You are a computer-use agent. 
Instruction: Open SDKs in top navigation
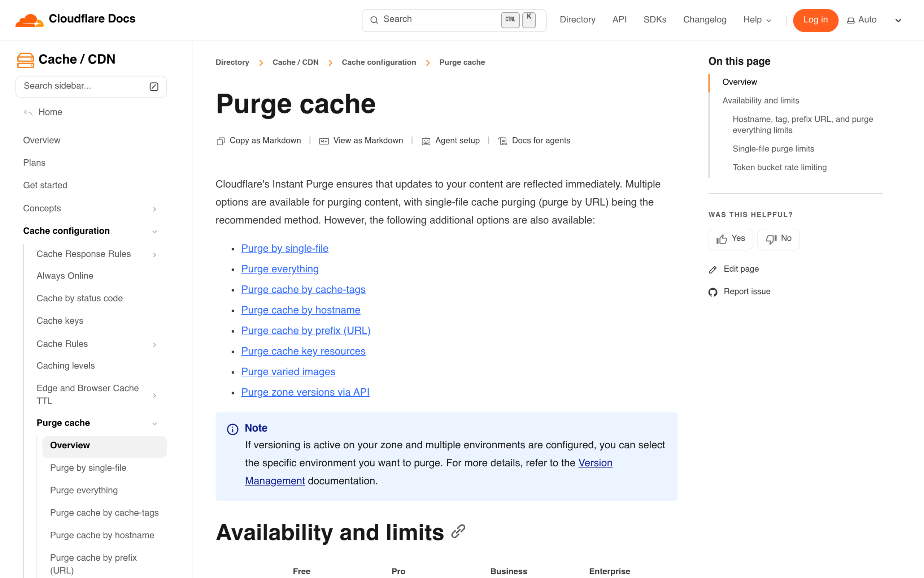pyautogui.click(x=654, y=20)
